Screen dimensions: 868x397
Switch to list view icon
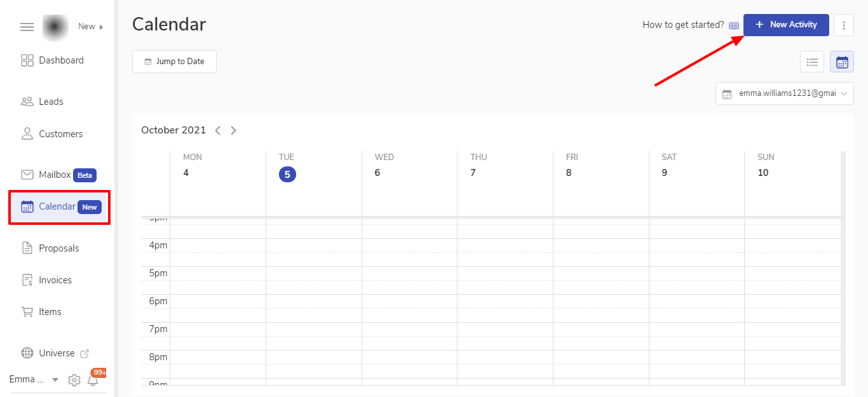click(812, 62)
